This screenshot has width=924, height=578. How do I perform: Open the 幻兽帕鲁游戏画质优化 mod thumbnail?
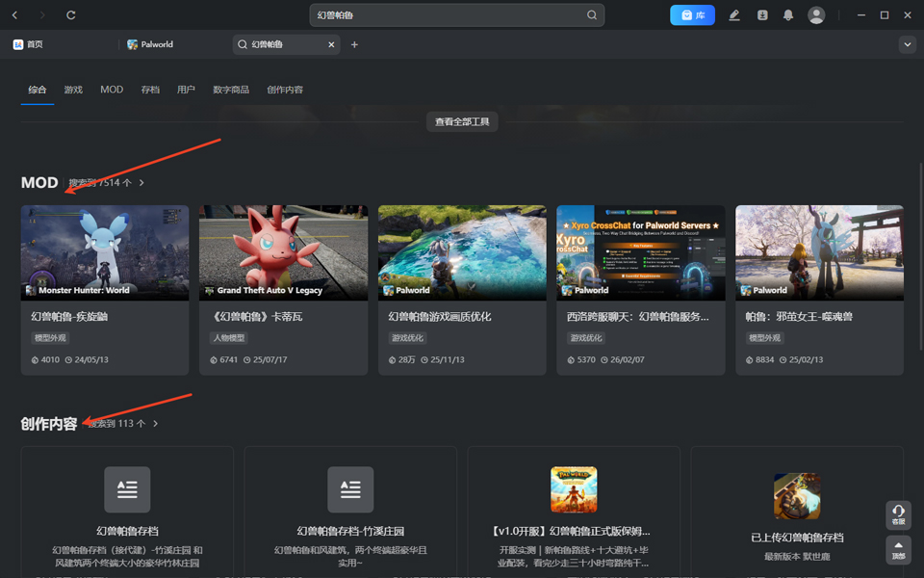tap(462, 252)
